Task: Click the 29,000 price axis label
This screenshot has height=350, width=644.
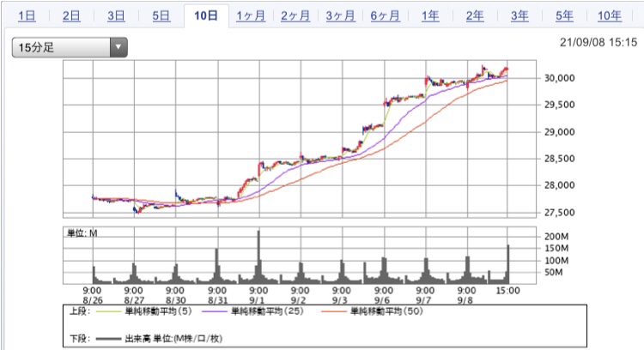Action: coord(559,132)
